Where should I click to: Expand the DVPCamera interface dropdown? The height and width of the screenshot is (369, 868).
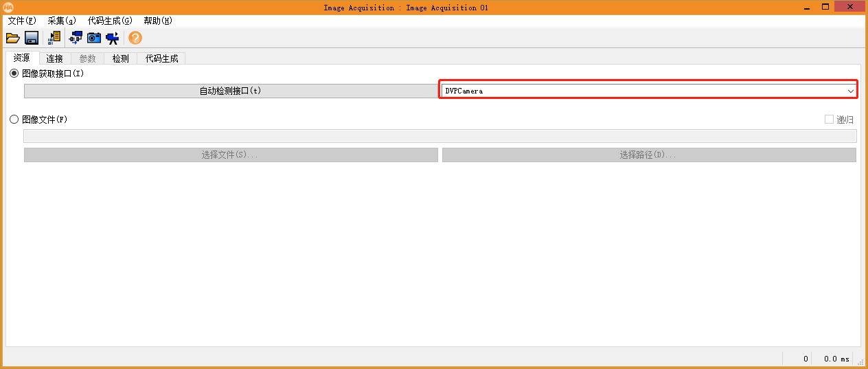click(851, 91)
